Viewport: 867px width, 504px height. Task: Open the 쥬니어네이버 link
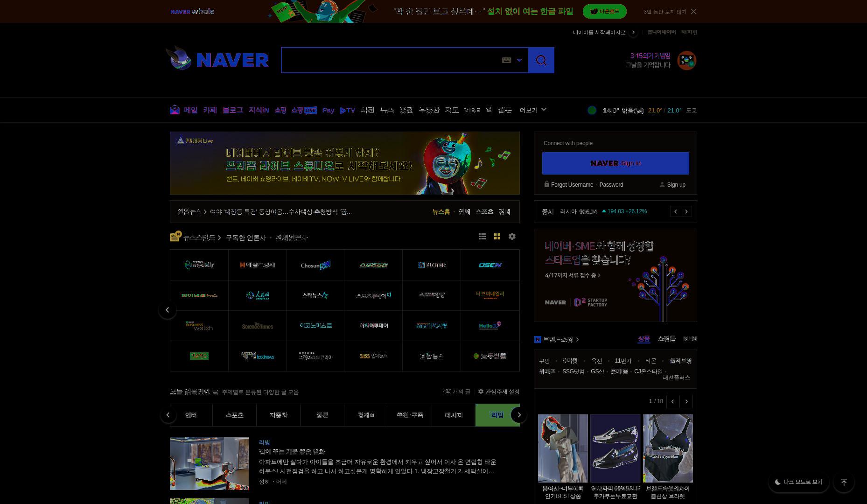[661, 32]
